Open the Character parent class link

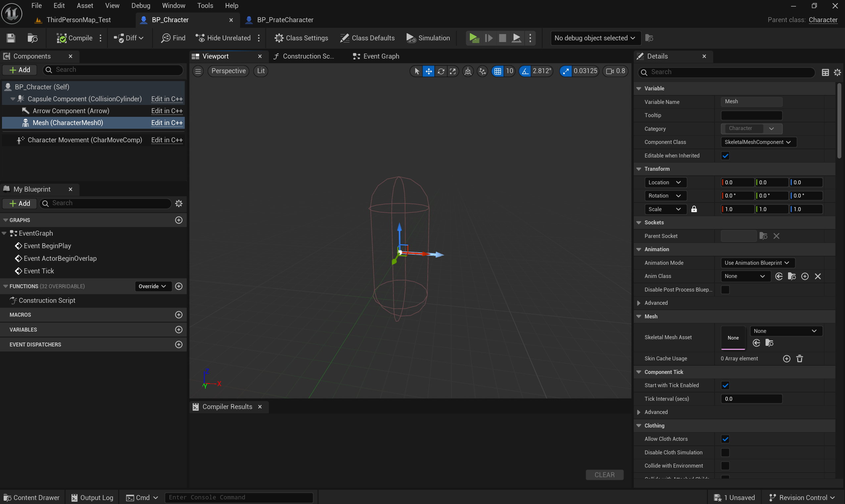click(822, 20)
